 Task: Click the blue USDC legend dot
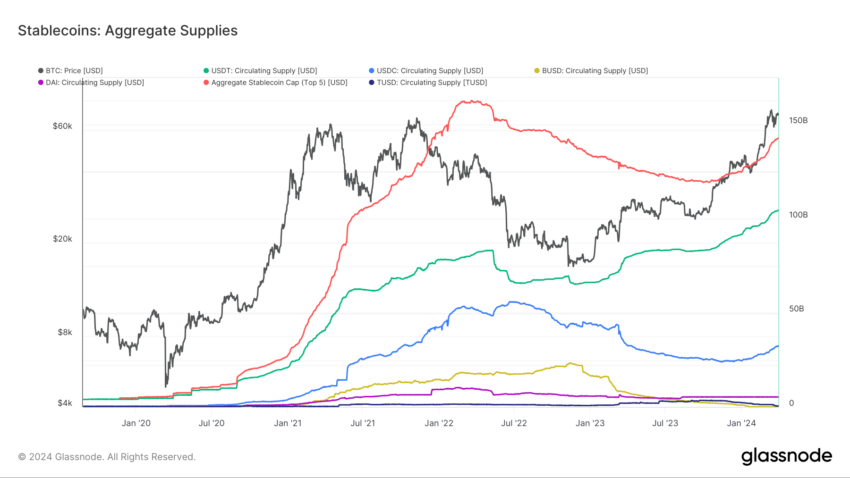[x=373, y=71]
